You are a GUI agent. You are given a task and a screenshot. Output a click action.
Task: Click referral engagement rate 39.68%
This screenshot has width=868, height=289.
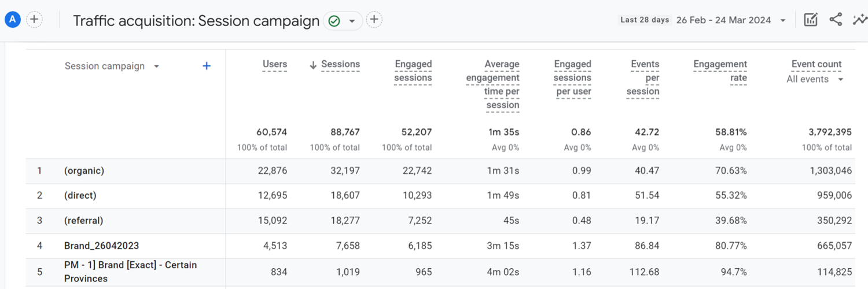(x=731, y=221)
